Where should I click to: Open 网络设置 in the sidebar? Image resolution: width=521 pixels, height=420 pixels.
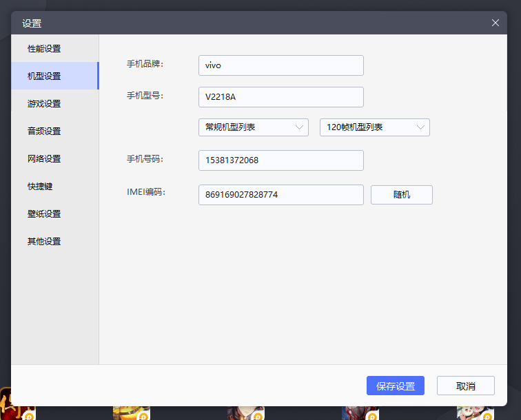click(x=44, y=159)
